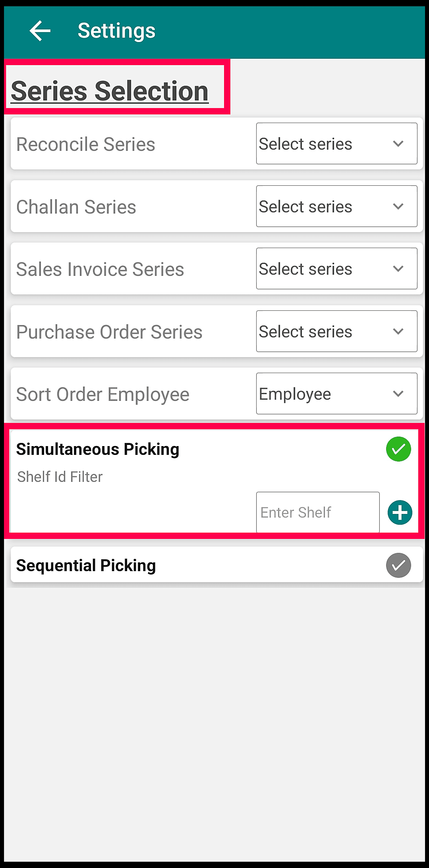Click the chevron arrow in Reconcile Series
The image size is (429, 868).
click(398, 144)
